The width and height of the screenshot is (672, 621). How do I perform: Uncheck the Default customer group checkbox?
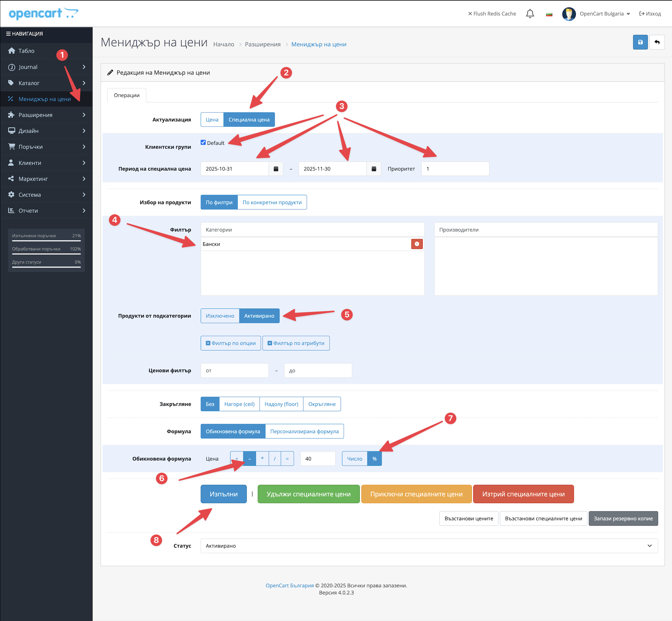pyautogui.click(x=203, y=143)
